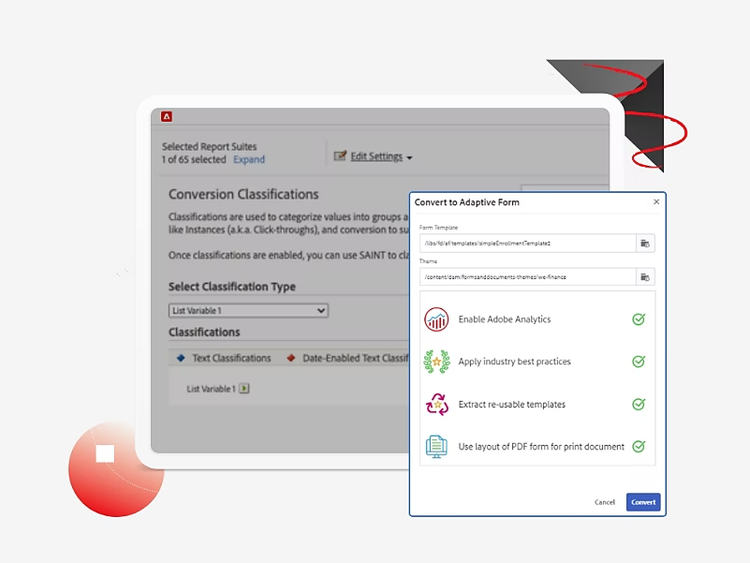Viewport: 750px width, 563px height.
Task: Toggle the Apply industry best practices checkmark
Action: click(638, 362)
